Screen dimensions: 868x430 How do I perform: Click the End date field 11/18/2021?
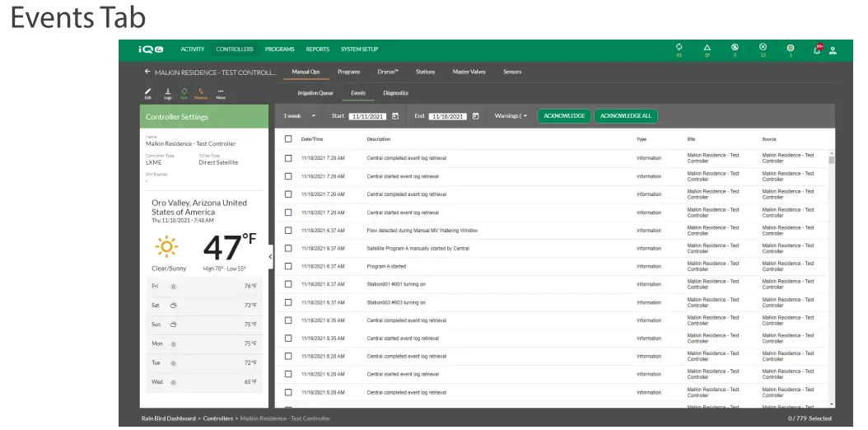pyautogui.click(x=448, y=117)
